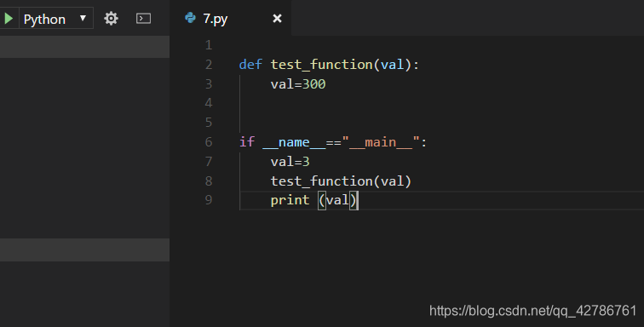Click line number 3 in the gutter
The width and height of the screenshot is (644, 327).
(x=209, y=83)
